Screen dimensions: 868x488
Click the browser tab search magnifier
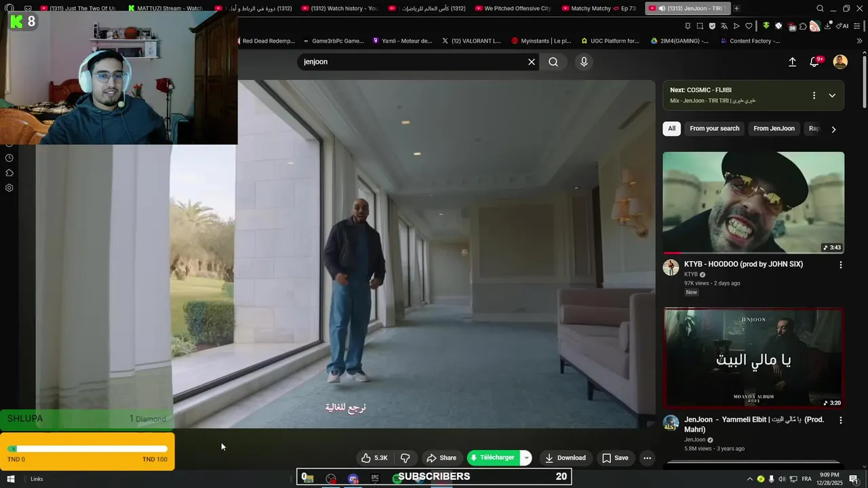point(820,8)
